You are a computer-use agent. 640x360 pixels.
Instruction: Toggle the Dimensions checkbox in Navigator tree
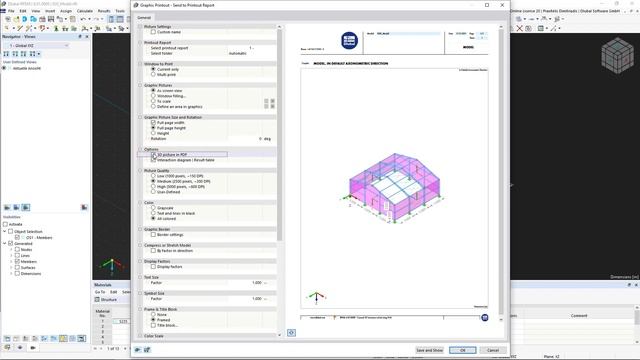pos(17,273)
